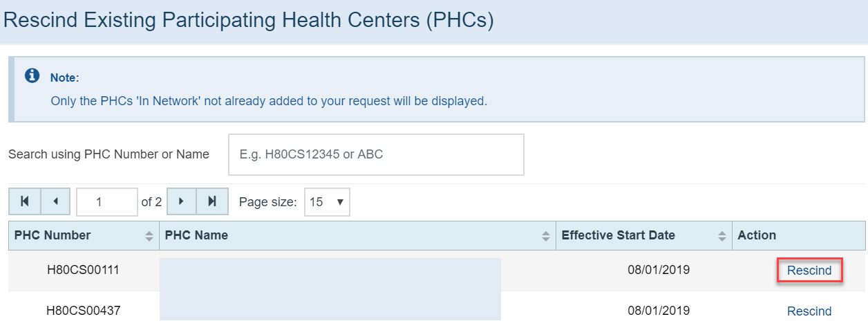Select the PHC Number column header label
868x328 pixels.
53,235
